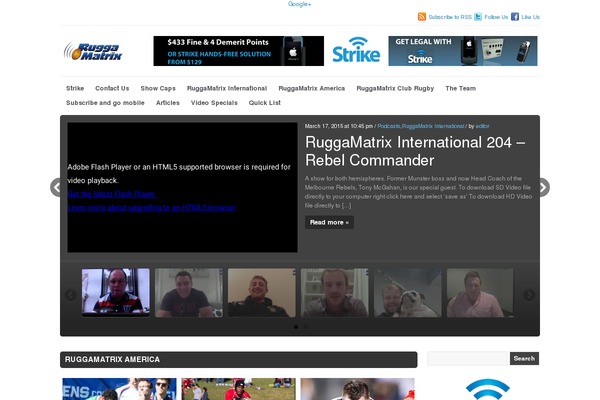Select thumbnail of man with bulldog

click(408, 293)
